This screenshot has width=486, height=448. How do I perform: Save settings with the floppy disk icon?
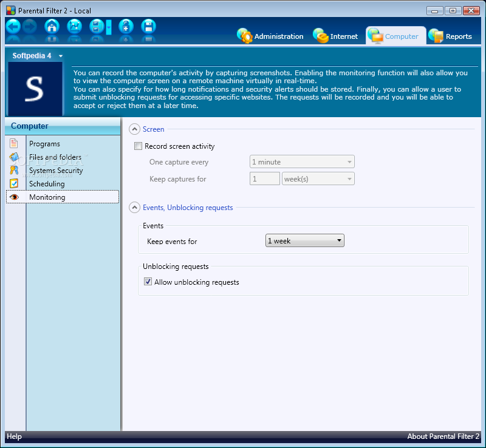pyautogui.click(x=148, y=27)
